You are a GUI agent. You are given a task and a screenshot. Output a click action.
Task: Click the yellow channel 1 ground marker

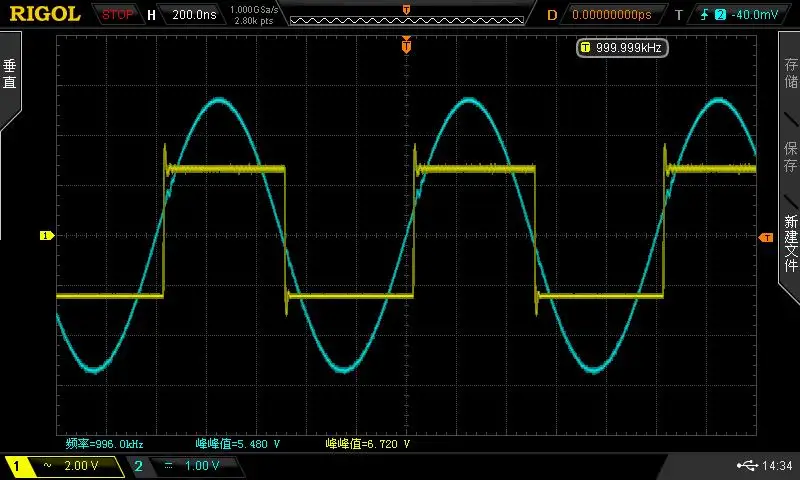46,236
